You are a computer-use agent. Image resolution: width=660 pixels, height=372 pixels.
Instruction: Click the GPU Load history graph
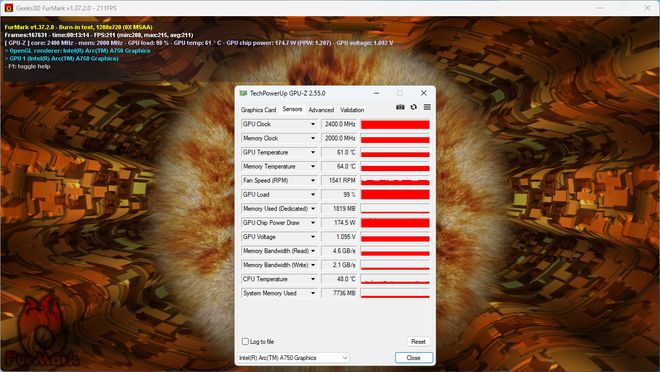(395, 194)
